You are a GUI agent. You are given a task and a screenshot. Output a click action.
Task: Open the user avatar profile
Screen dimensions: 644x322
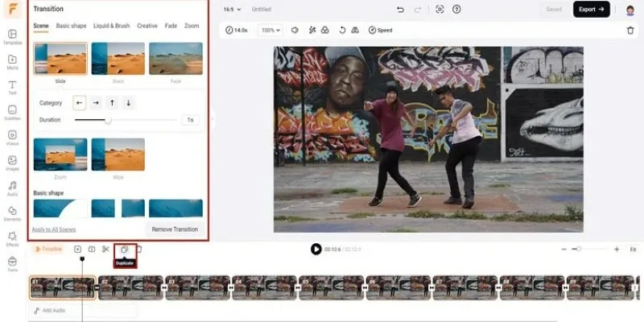(x=630, y=10)
